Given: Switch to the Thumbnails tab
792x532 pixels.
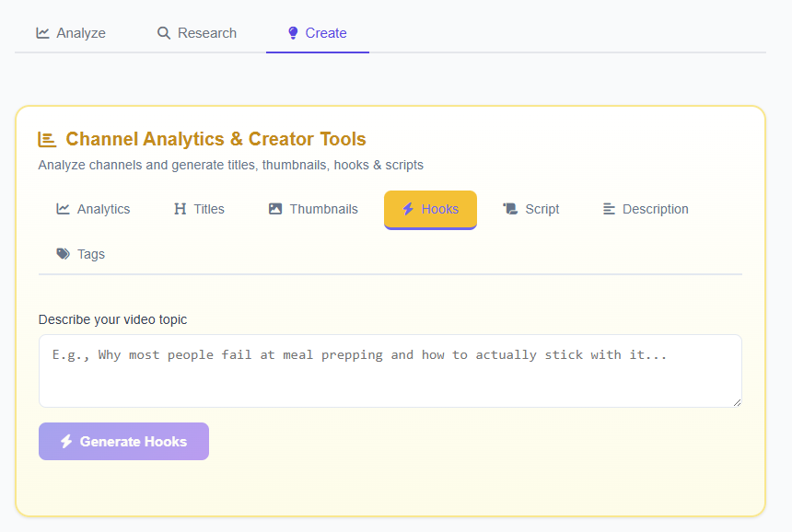Looking at the screenshot, I should (312, 209).
